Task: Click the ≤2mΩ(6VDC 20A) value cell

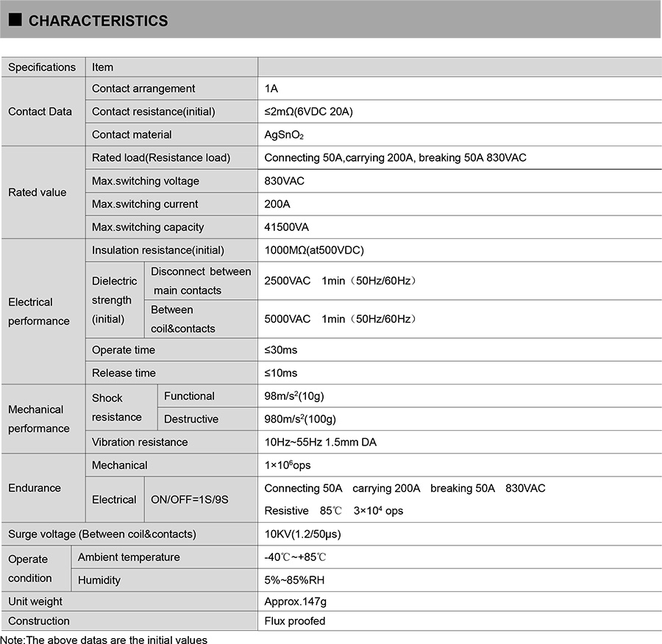Action: tap(308, 112)
